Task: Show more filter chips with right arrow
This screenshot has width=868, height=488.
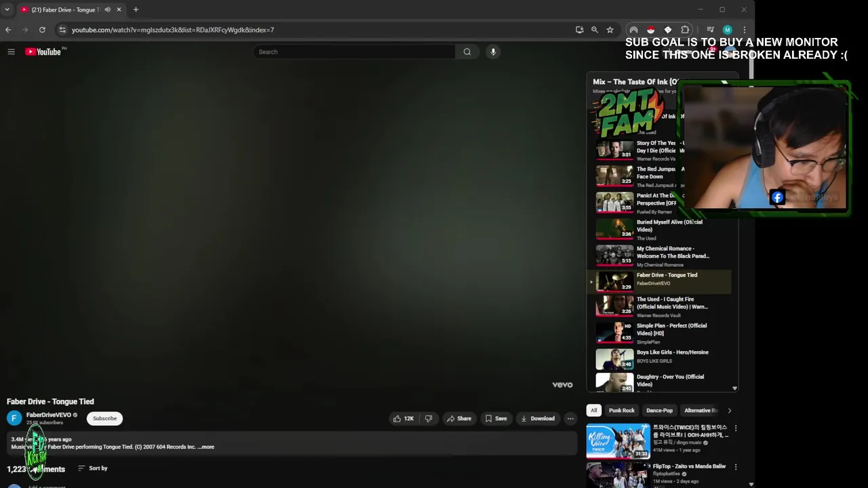Action: point(729,410)
